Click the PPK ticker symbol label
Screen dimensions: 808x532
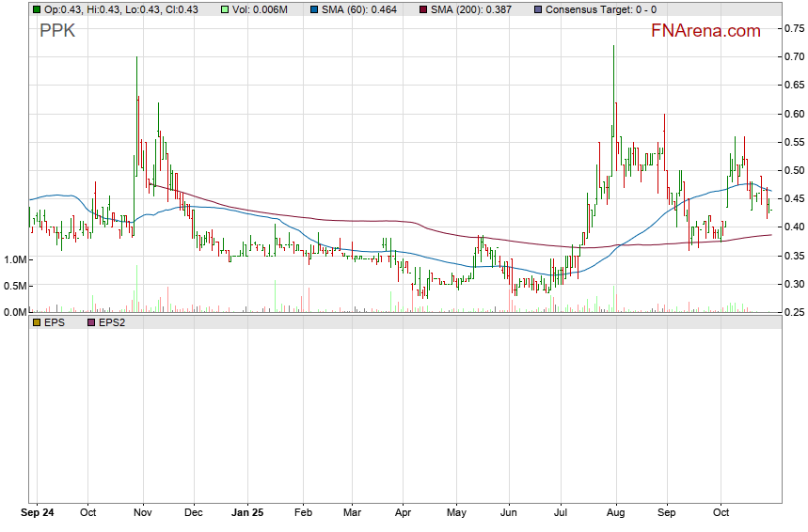tap(55, 31)
